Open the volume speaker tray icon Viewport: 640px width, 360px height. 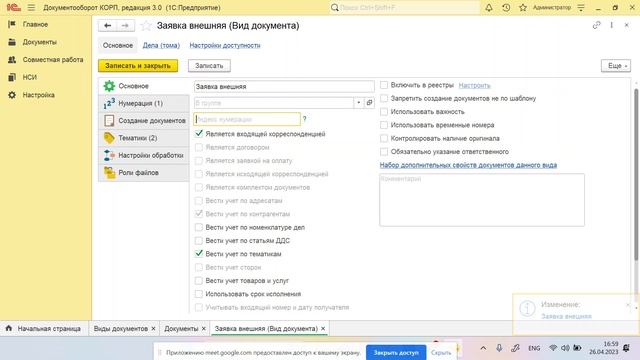point(565,348)
